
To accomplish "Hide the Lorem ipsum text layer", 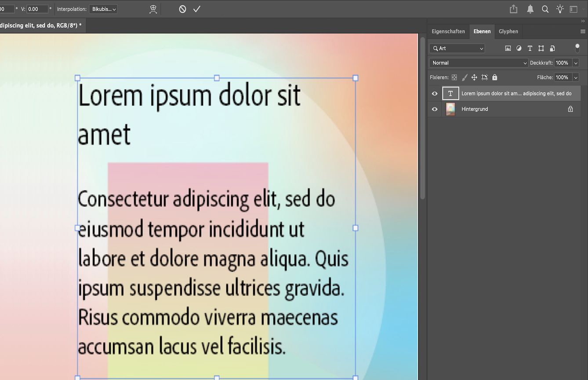I will click(x=434, y=93).
